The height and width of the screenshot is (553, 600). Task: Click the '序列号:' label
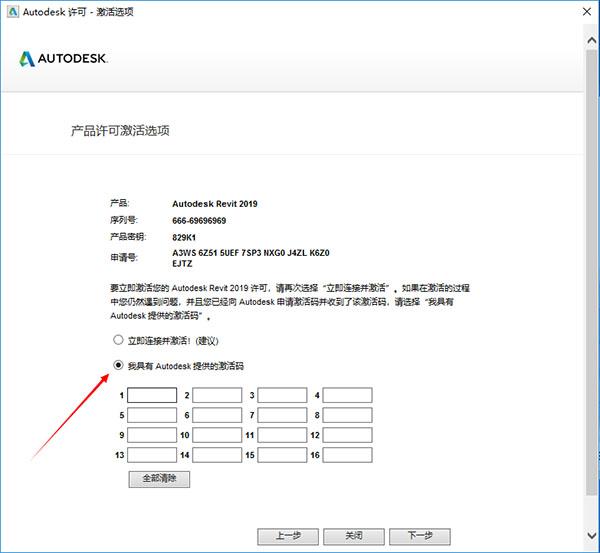[124, 220]
